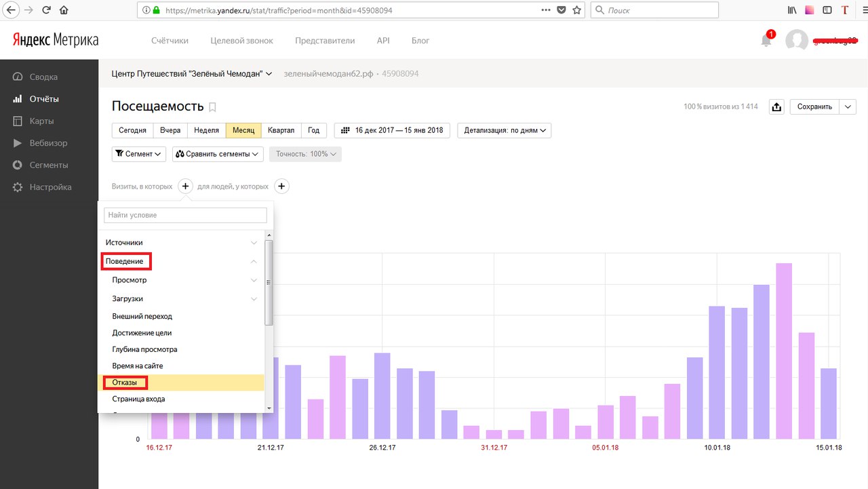Choose Внешний переход condition

pyautogui.click(x=182, y=316)
